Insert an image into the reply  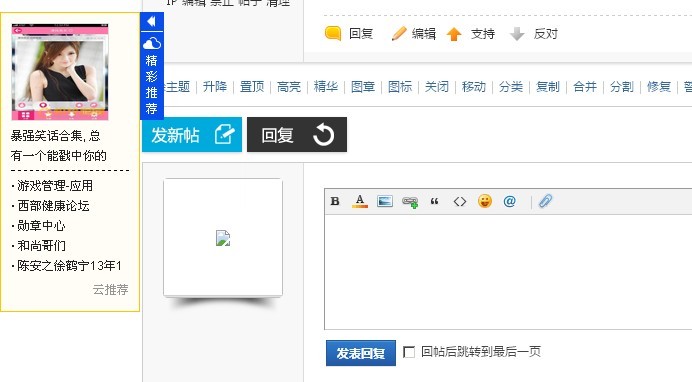click(x=385, y=202)
